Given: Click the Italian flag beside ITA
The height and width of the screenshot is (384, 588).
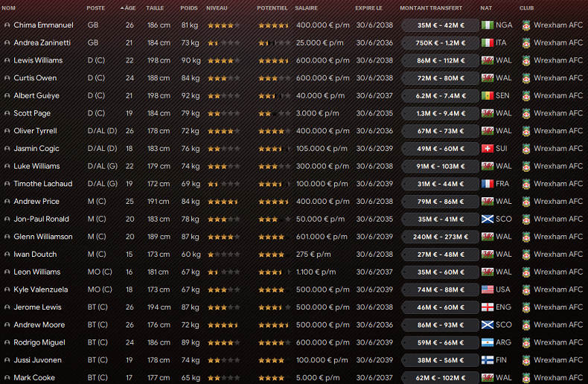Looking at the screenshot, I should coord(488,42).
